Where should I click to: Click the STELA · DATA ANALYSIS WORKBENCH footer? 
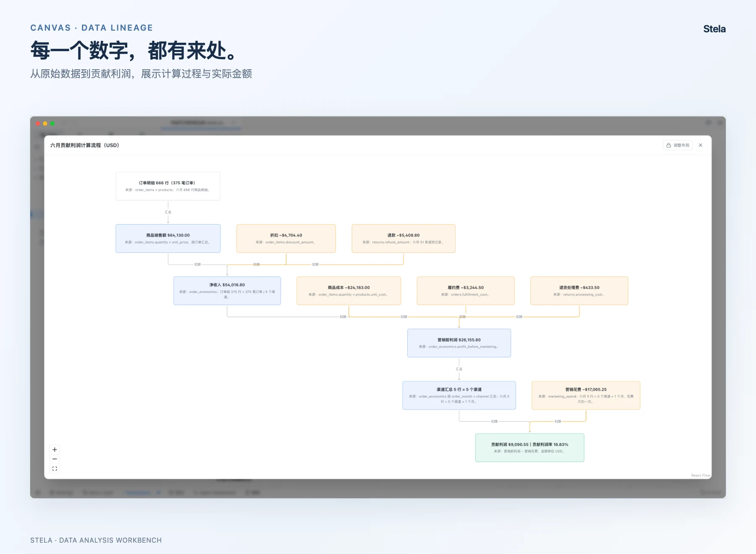click(x=96, y=540)
